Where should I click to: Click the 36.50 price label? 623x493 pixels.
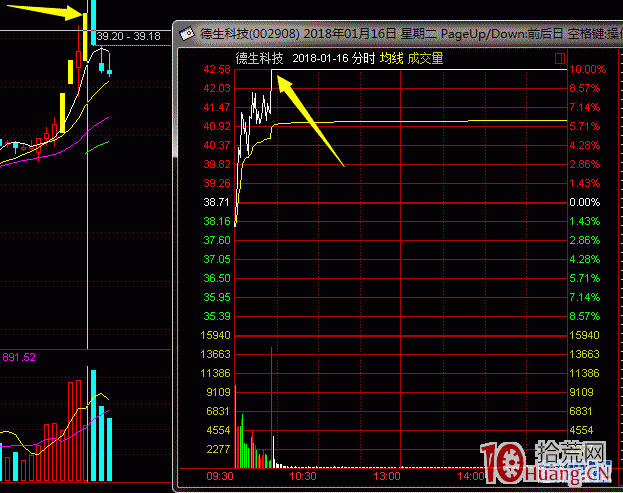(x=217, y=278)
